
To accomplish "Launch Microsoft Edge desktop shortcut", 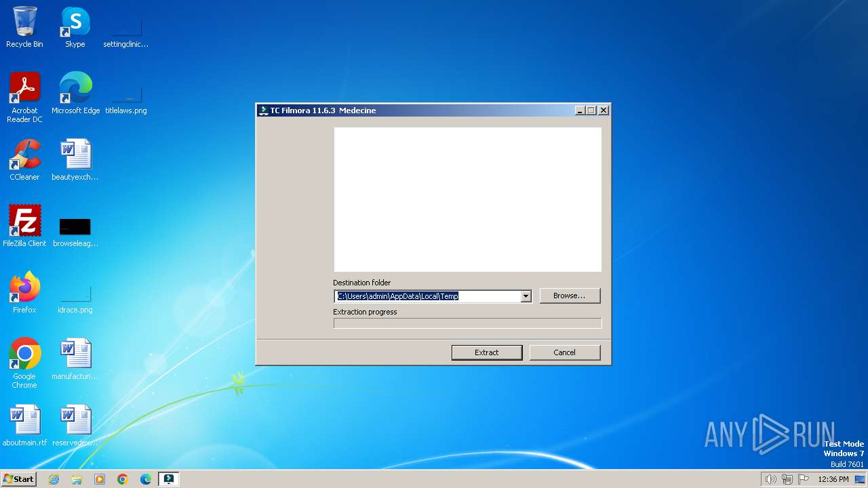I will 75,94.
